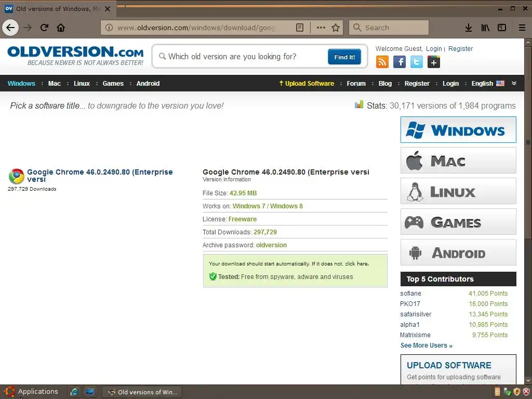
Task: Click the UPLOAD SOFTWARE heading
Action: (x=449, y=365)
